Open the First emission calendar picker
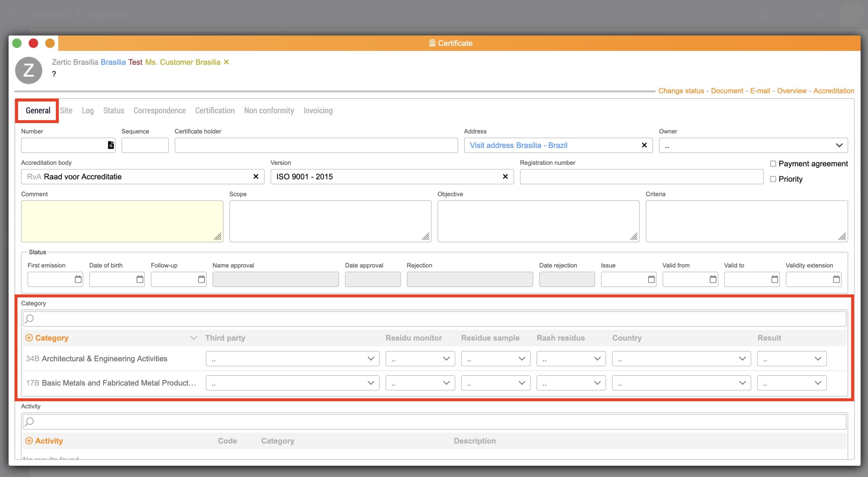This screenshot has height=477, width=868. [78, 279]
